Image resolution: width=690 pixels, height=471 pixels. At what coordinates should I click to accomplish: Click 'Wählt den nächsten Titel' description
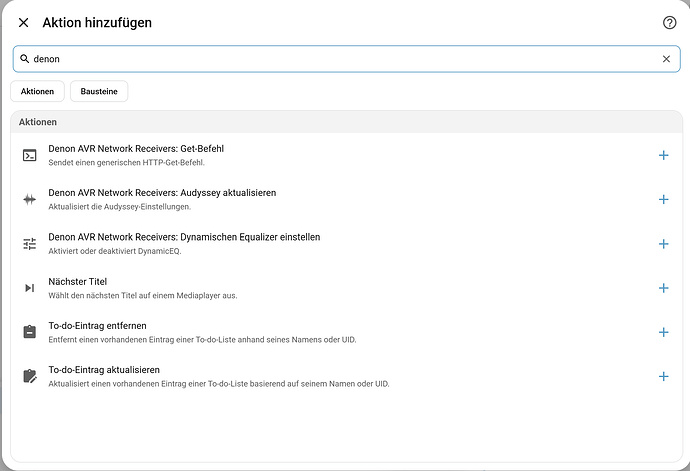pos(143,295)
